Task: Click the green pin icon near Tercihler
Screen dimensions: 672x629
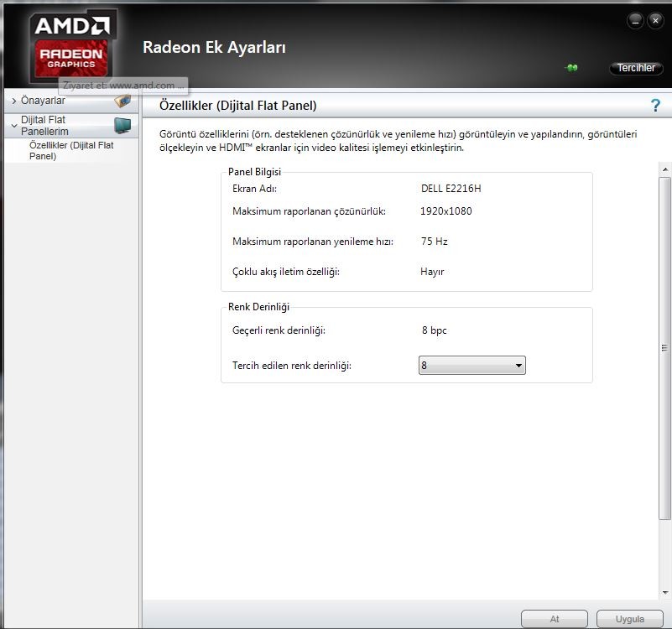Action: click(571, 68)
